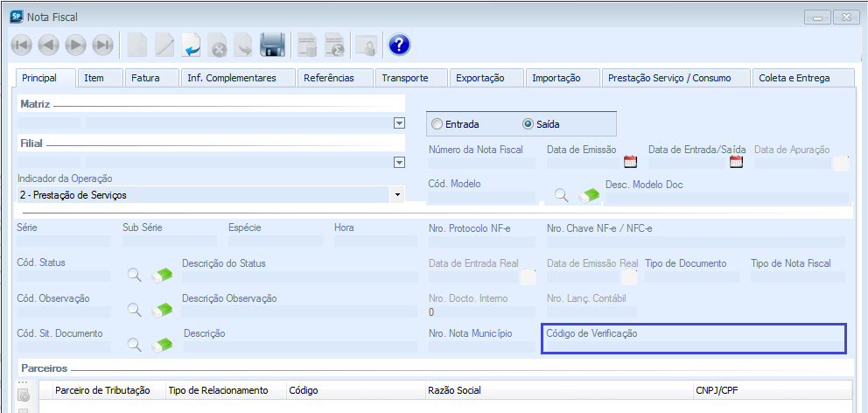Image resolution: width=868 pixels, height=413 pixels.
Task: Open the Data de Emissão calendar picker
Action: [x=630, y=161]
